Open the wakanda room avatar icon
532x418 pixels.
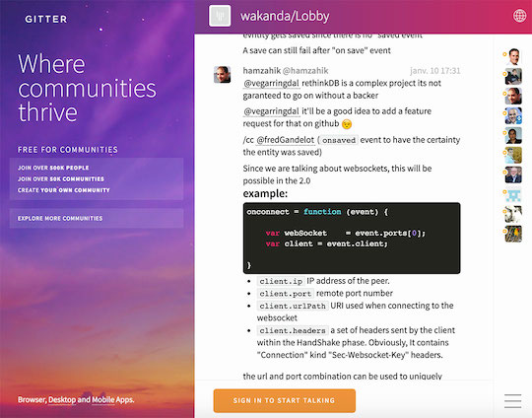220,16
